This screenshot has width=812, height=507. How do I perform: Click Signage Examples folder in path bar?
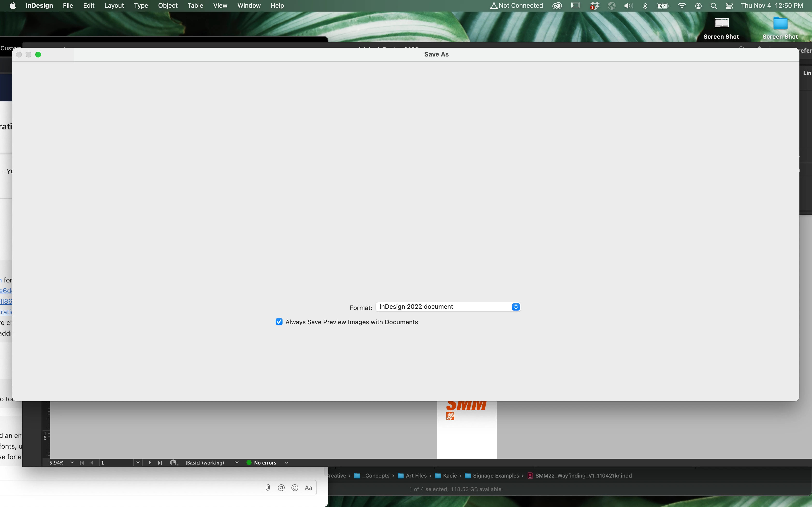[x=496, y=475]
